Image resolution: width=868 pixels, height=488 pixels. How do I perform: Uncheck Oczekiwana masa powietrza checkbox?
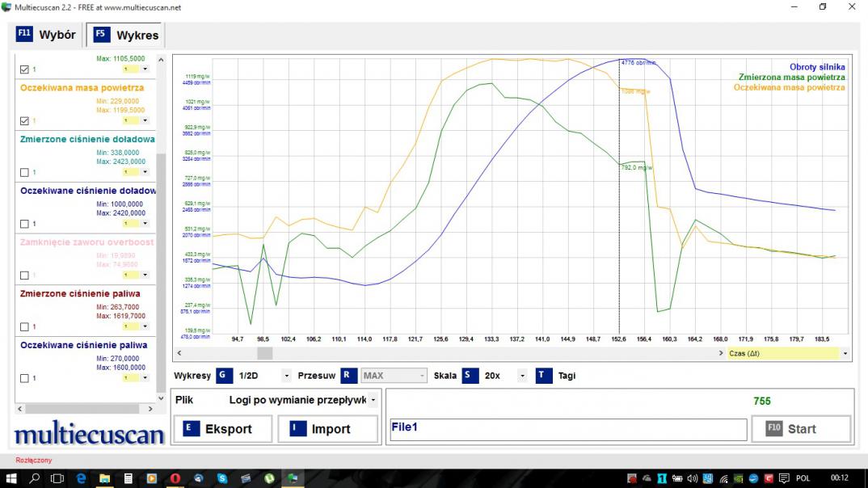point(24,120)
